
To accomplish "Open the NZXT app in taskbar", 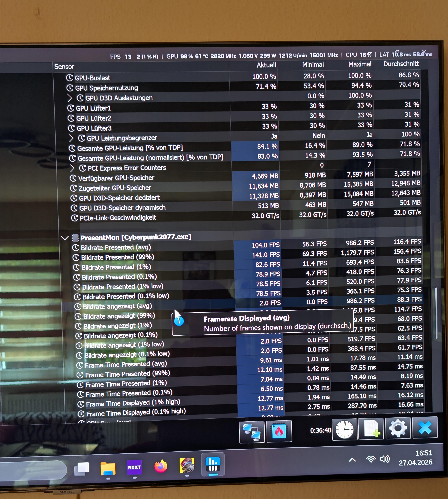I will (134, 467).
